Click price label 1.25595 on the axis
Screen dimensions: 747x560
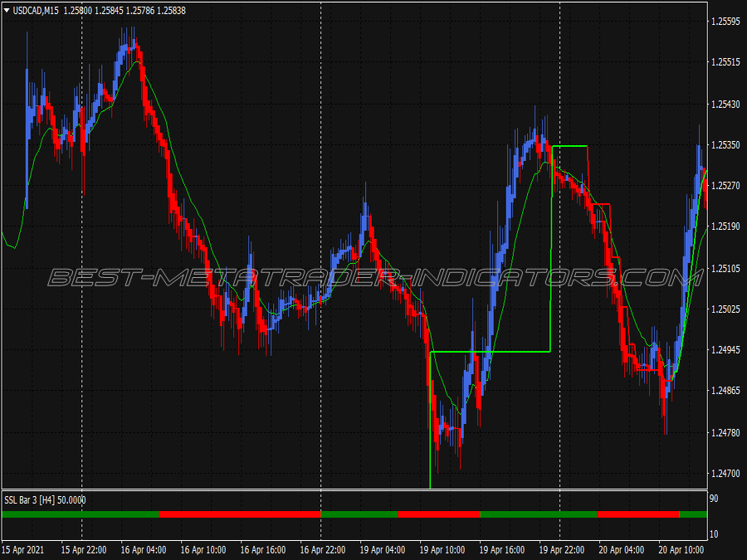tap(725, 22)
